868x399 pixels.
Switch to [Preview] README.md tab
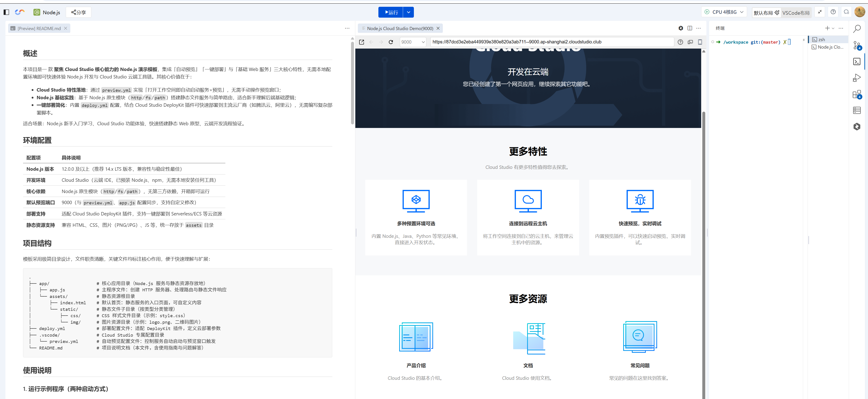[39, 28]
